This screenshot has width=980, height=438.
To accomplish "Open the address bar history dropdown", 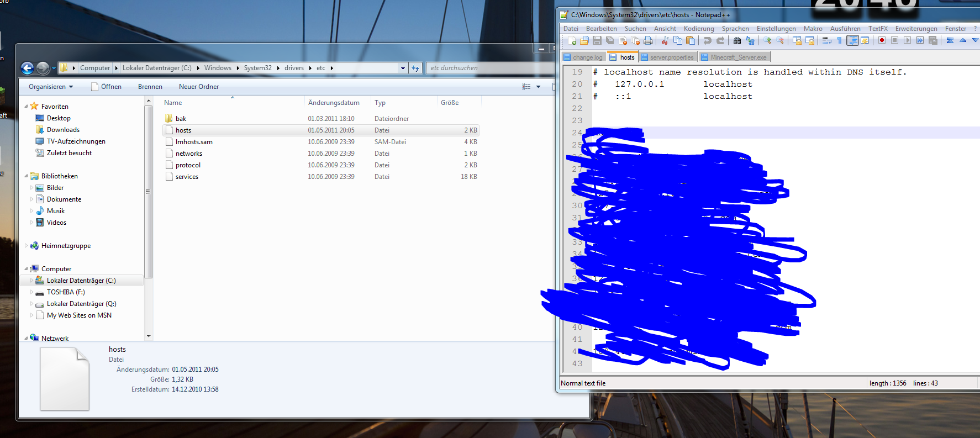I will [403, 68].
